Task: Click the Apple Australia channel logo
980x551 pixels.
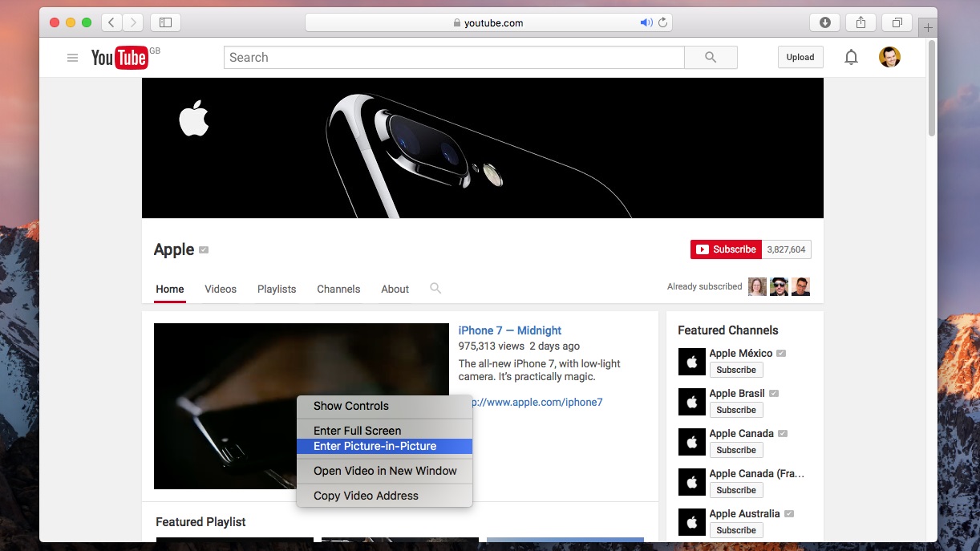Action: [691, 522]
